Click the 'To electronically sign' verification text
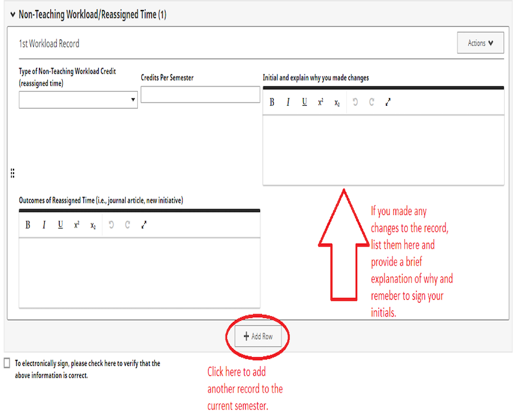The width and height of the screenshot is (532, 419). 87,369
